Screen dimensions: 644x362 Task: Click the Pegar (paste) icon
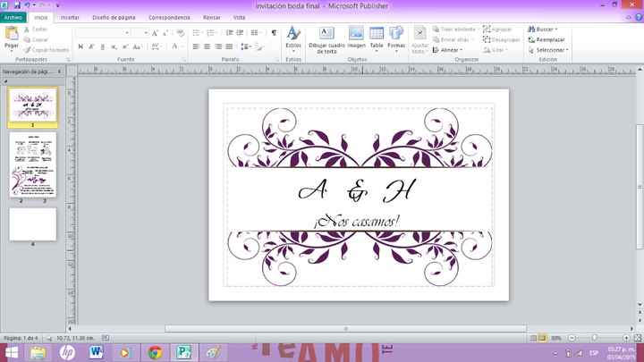coord(12,38)
